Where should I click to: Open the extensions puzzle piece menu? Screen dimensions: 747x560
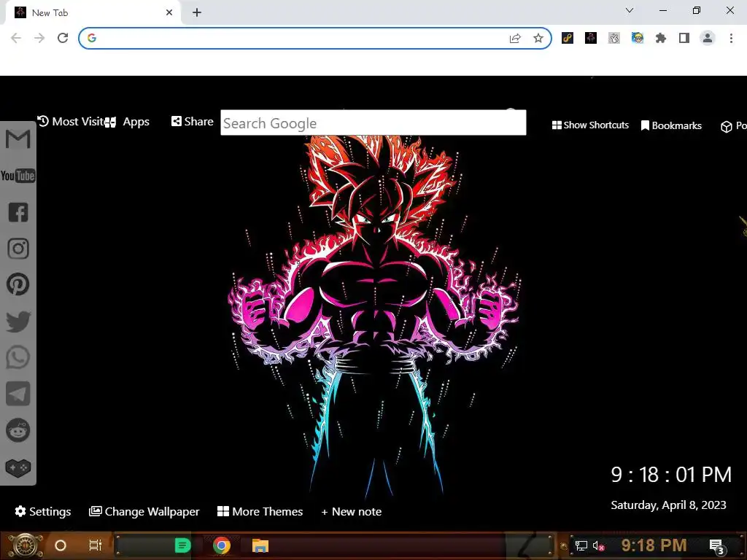661,38
